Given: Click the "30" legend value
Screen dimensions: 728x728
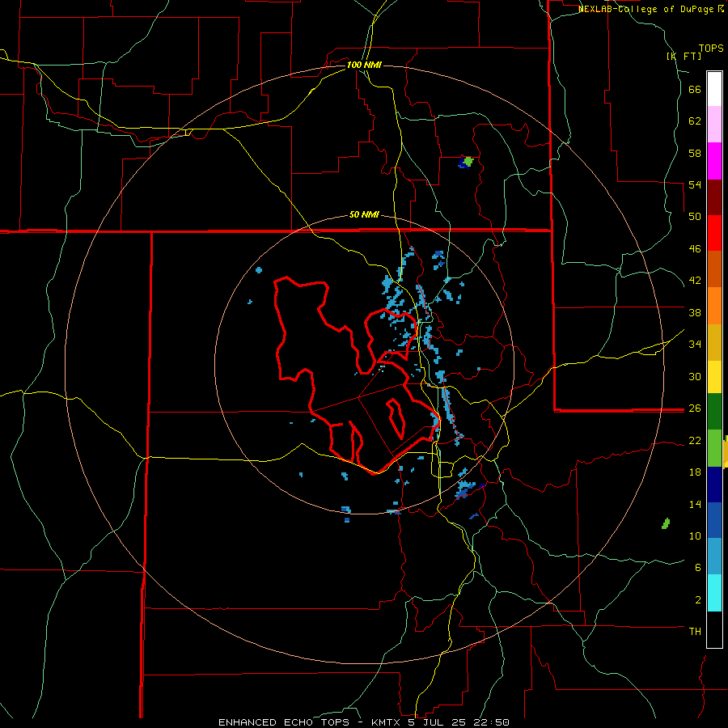Looking at the screenshot, I should [695, 376].
